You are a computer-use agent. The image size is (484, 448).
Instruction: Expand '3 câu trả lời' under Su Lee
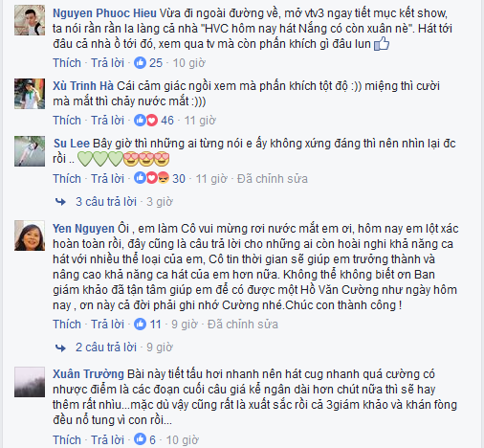106,202
